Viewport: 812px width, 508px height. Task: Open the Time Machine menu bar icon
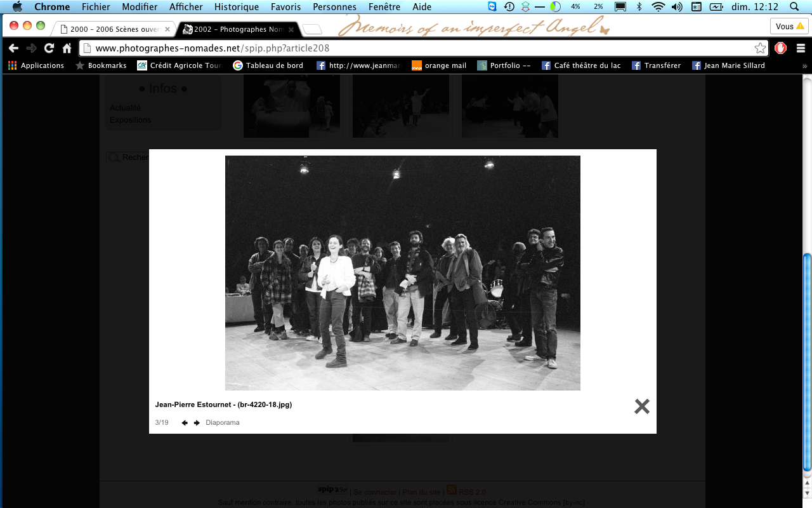[509, 7]
